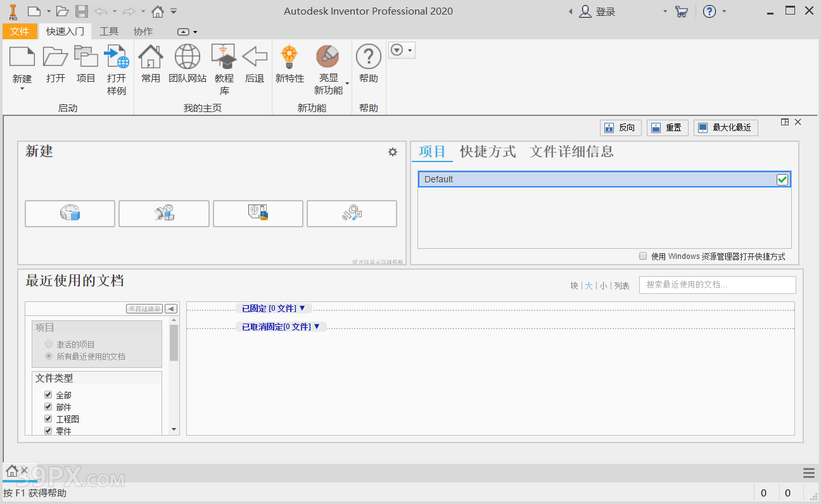This screenshot has width=821, height=504.
Task: Select the 项目 panel tab
Action: pyautogui.click(x=433, y=152)
